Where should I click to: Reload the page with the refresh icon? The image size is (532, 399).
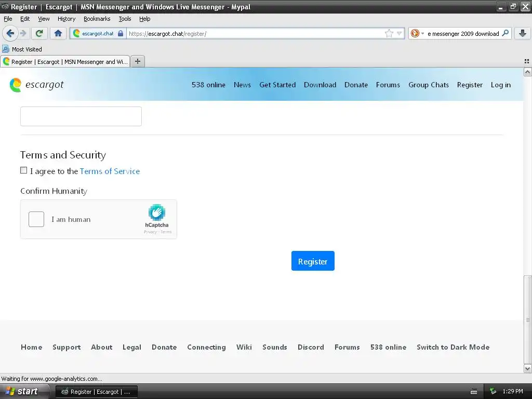pos(39,33)
